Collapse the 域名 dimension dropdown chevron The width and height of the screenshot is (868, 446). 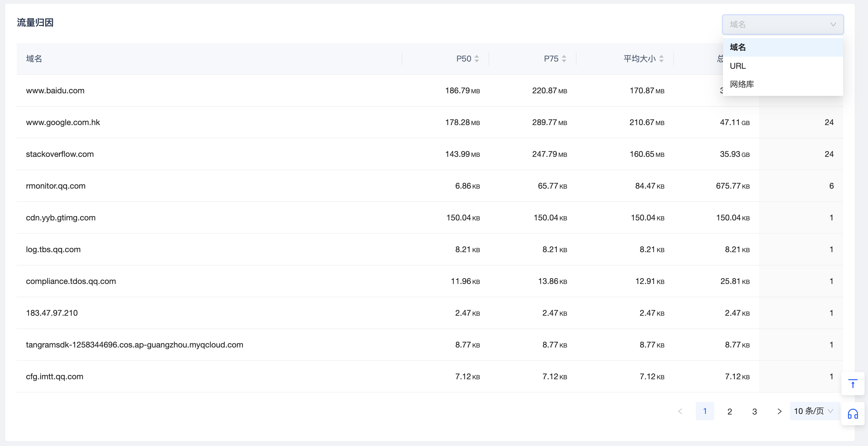833,25
